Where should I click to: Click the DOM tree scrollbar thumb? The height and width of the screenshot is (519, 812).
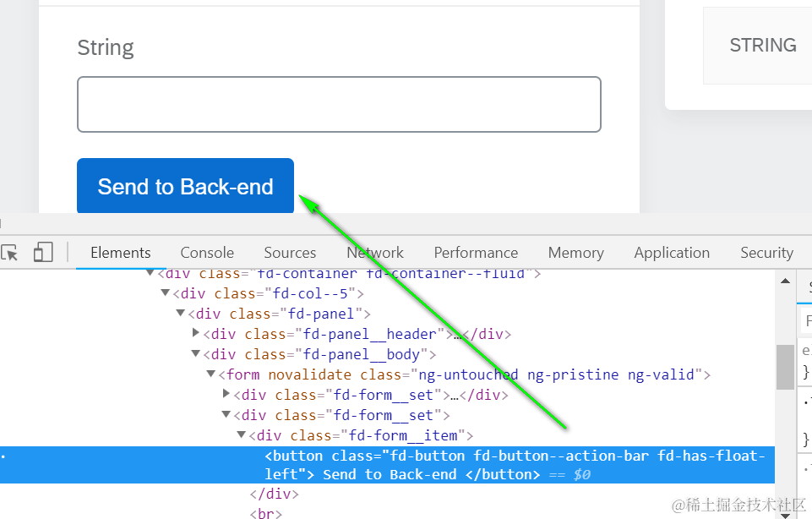click(786, 367)
